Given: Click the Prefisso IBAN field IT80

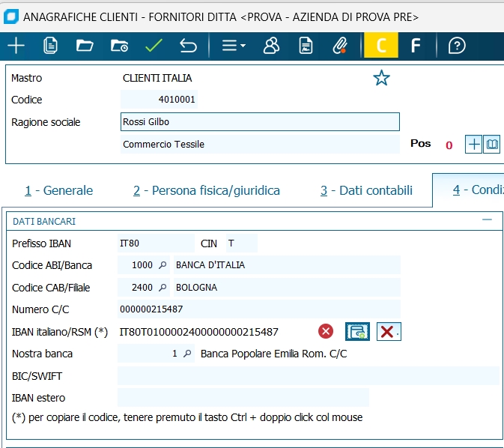Looking at the screenshot, I should click(x=156, y=243).
